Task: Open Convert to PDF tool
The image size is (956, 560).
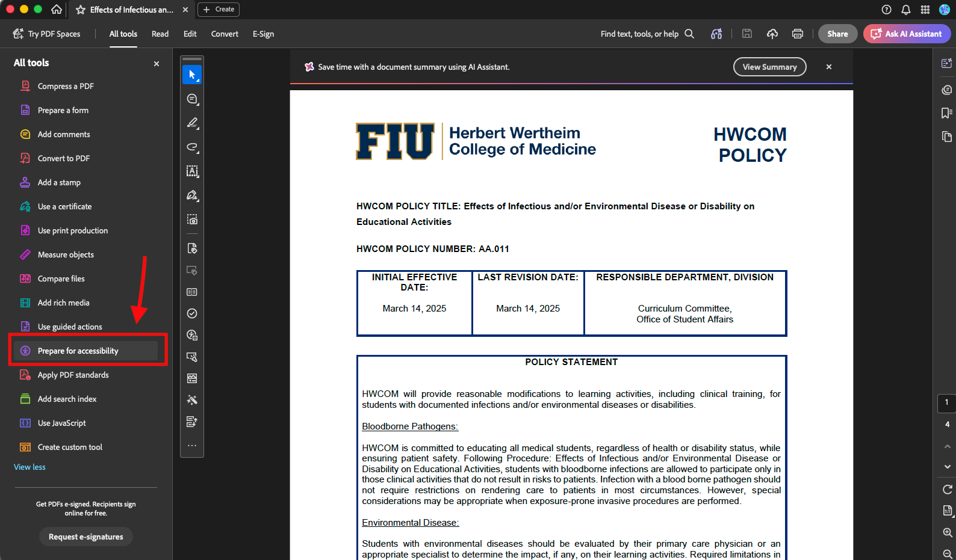Action: pyautogui.click(x=85, y=158)
